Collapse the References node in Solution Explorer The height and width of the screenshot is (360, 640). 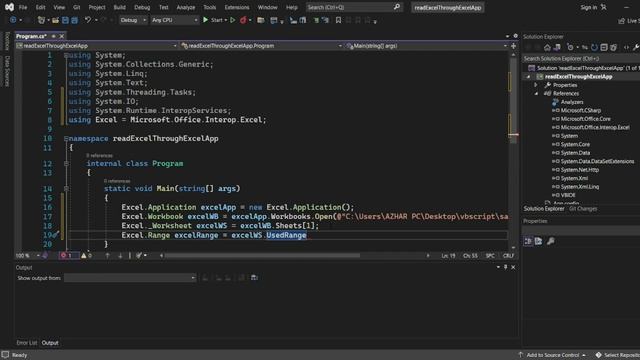(x=536, y=93)
